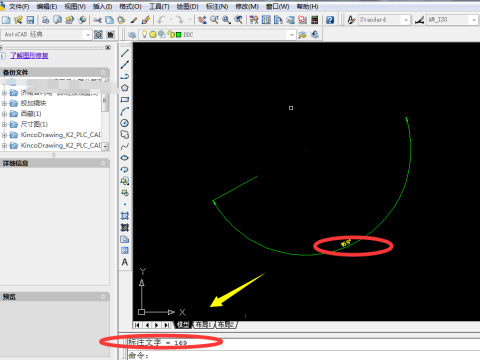Select the Polygon tool
This screenshot has height=360, width=480.
[125, 88]
